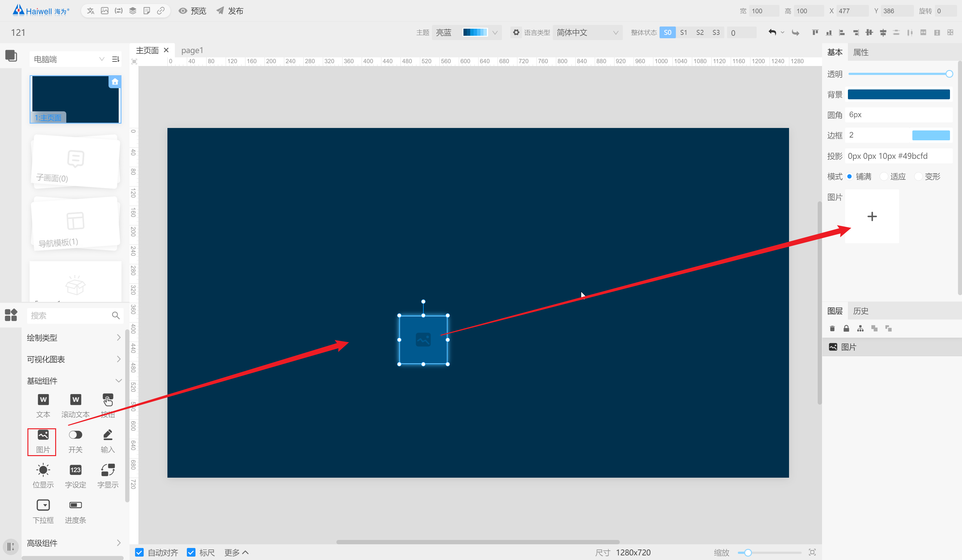Viewport: 962px width, 560px height.
Task: Align selected objects to right edge
Action: (856, 32)
